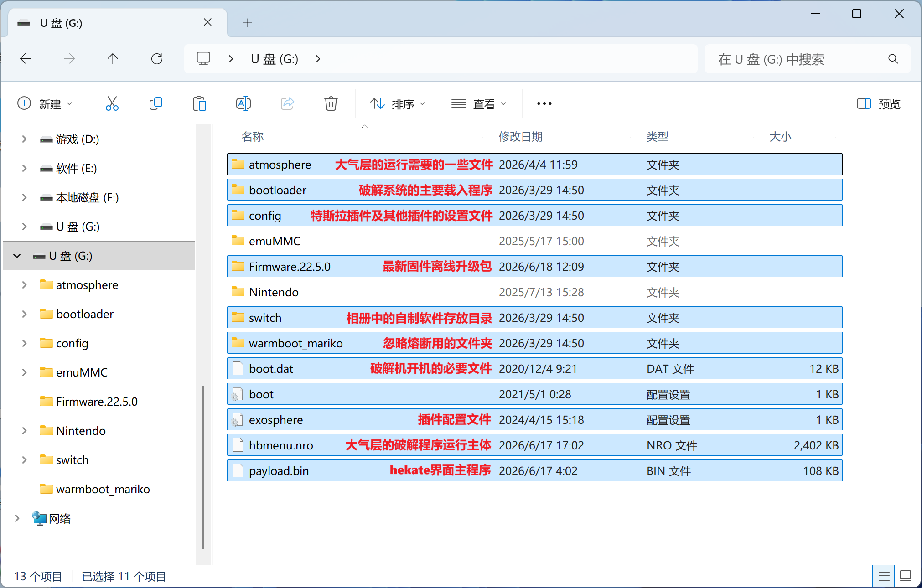Expand Nintendo folder in sidebar tree
This screenshot has width=922, height=588.
coord(24,431)
